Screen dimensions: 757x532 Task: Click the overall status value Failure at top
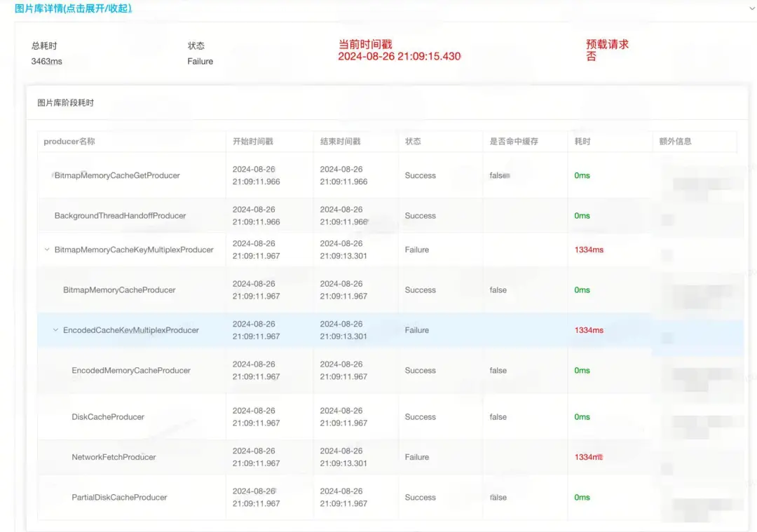pyautogui.click(x=200, y=61)
